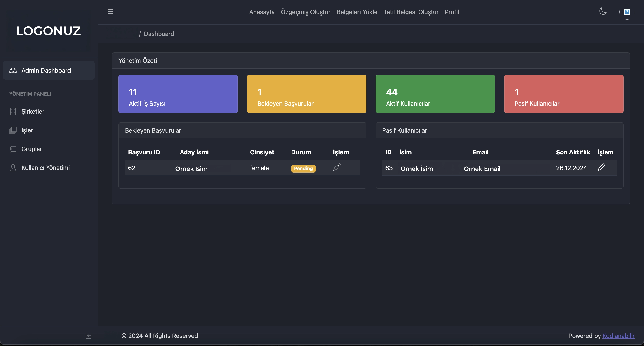Click the purple Aktif İş Sayısı card

178,94
